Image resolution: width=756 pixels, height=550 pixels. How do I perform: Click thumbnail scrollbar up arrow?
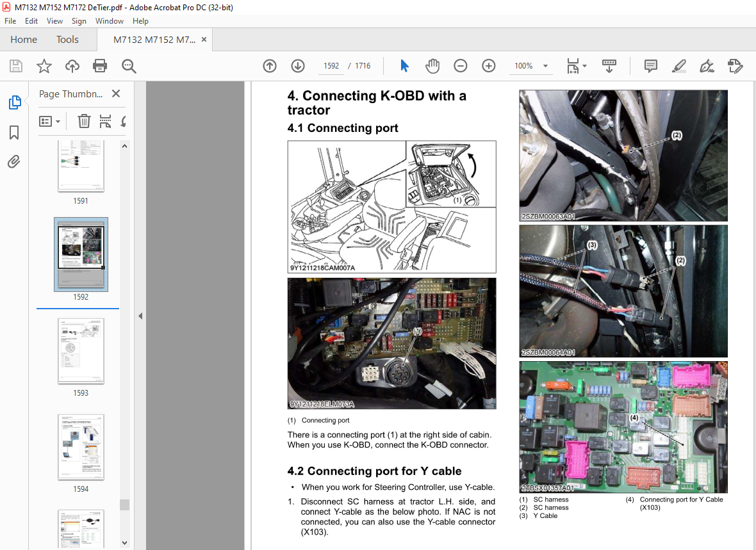point(124,146)
